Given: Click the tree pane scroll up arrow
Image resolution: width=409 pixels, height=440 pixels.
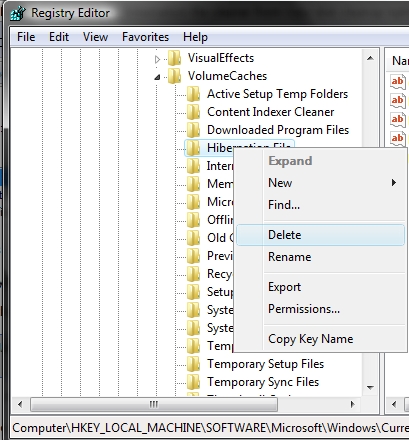Looking at the screenshot, I should point(370,58).
